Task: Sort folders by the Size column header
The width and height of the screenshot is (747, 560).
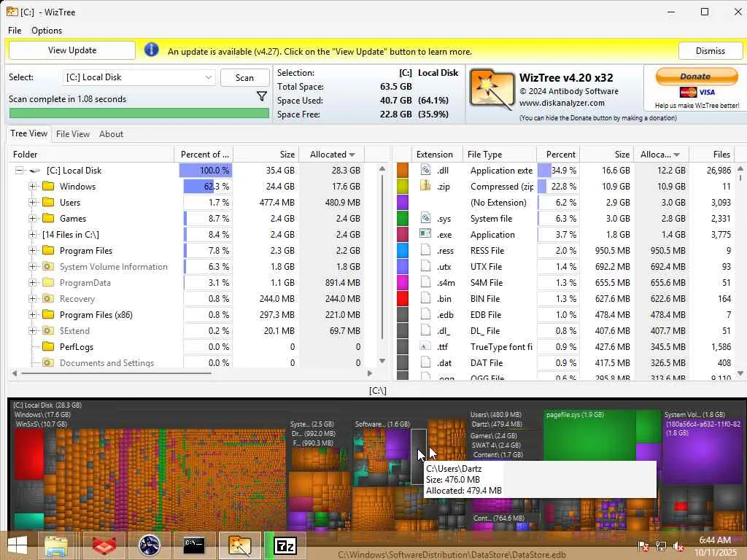Action: click(x=266, y=154)
